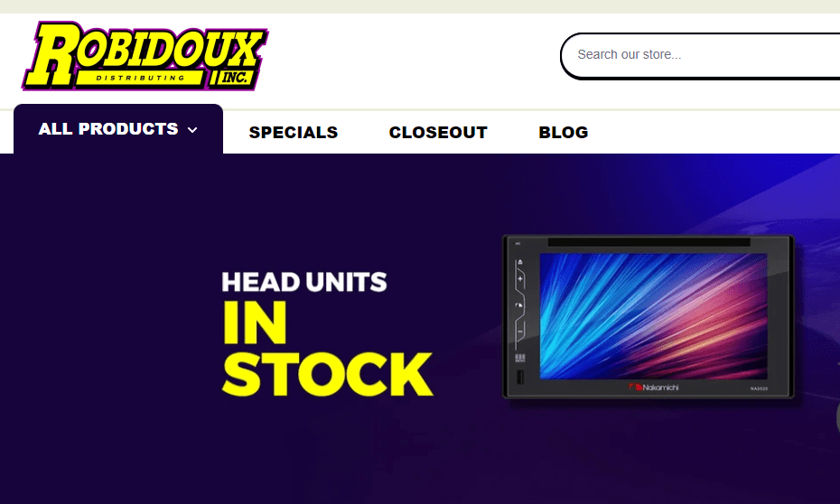Click the menu grid icon on the head unit

pyautogui.click(x=519, y=358)
